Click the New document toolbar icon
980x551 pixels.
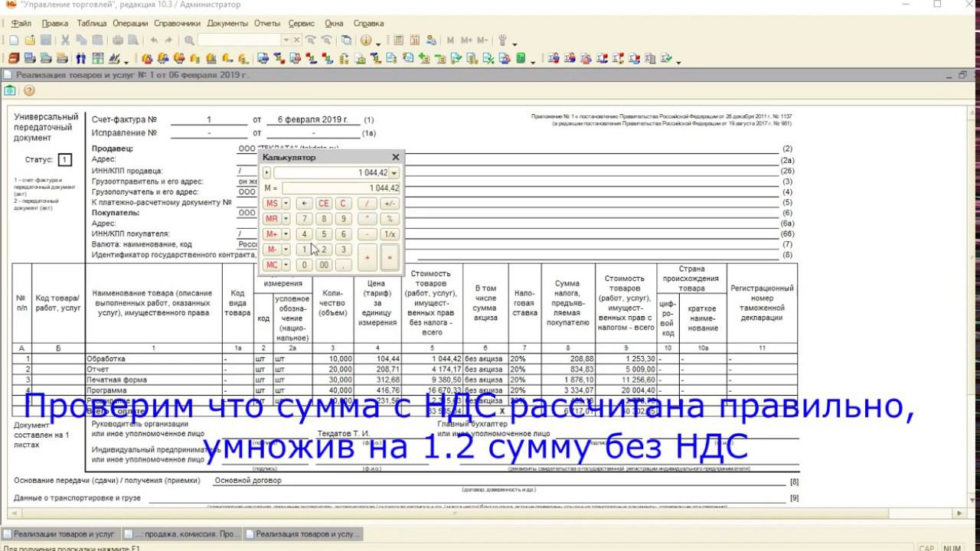[x=14, y=40]
